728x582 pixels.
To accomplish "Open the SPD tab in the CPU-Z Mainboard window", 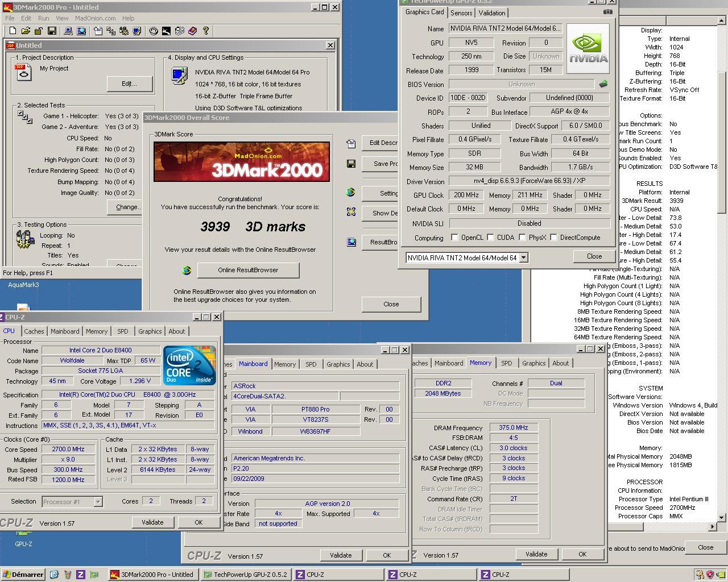I will pyautogui.click(x=311, y=364).
